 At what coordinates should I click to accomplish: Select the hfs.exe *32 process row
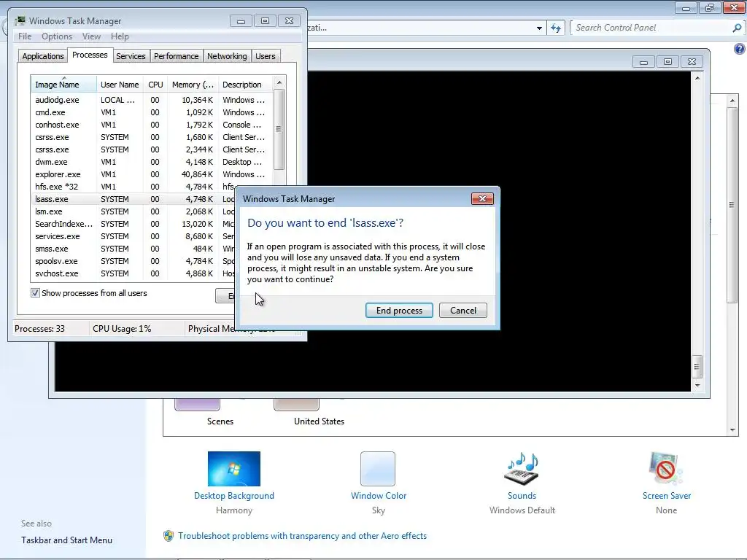(133, 187)
